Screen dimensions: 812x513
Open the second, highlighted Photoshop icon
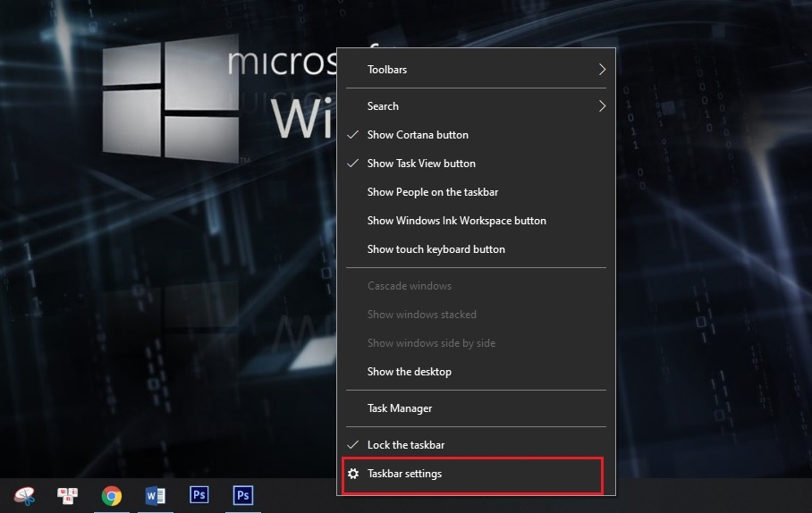243,495
